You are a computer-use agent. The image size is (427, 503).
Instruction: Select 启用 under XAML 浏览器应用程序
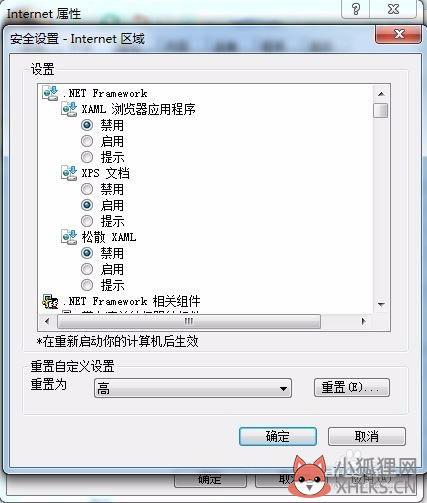[x=87, y=141]
